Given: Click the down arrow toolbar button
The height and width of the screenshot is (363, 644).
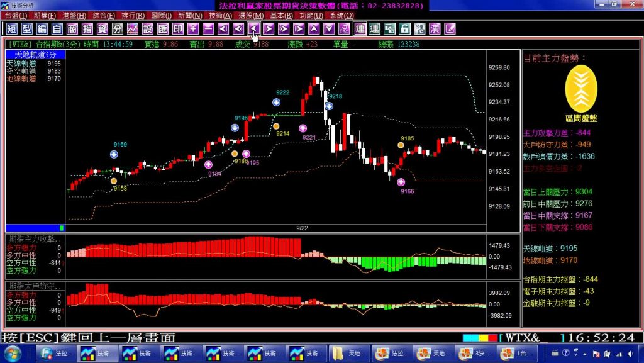Looking at the screenshot, I should pyautogui.click(x=329, y=29).
